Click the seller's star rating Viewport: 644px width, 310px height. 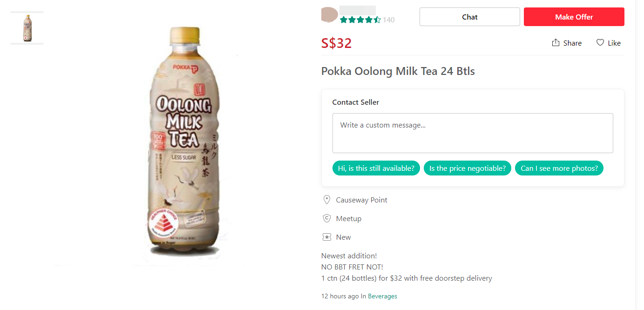point(360,20)
